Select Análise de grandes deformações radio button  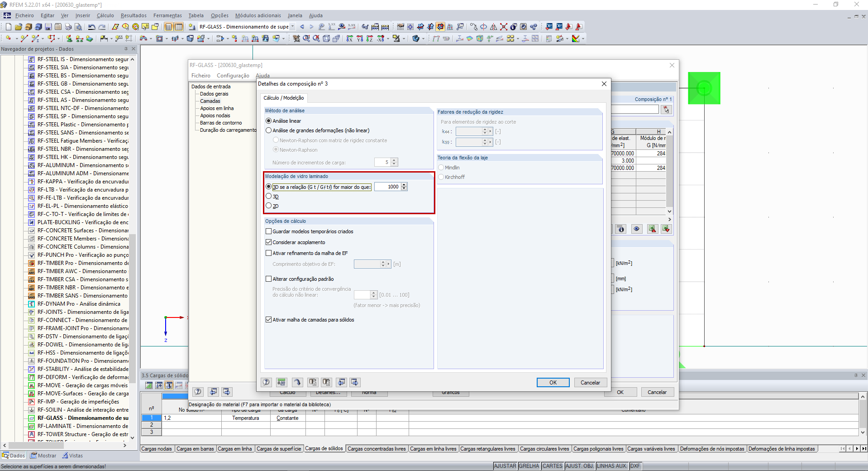(269, 130)
